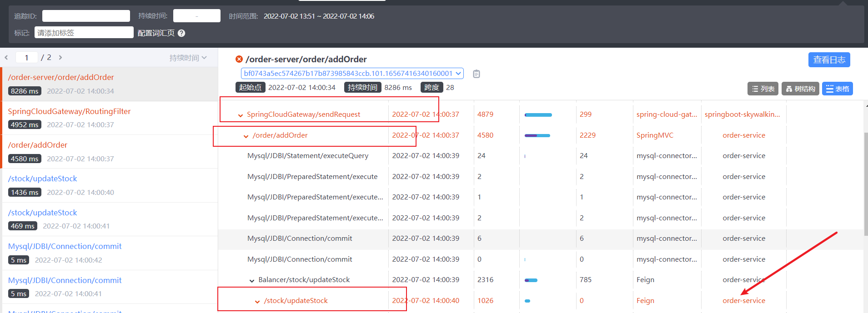
Task: Click the 请添加标签 tag input
Action: (x=84, y=33)
